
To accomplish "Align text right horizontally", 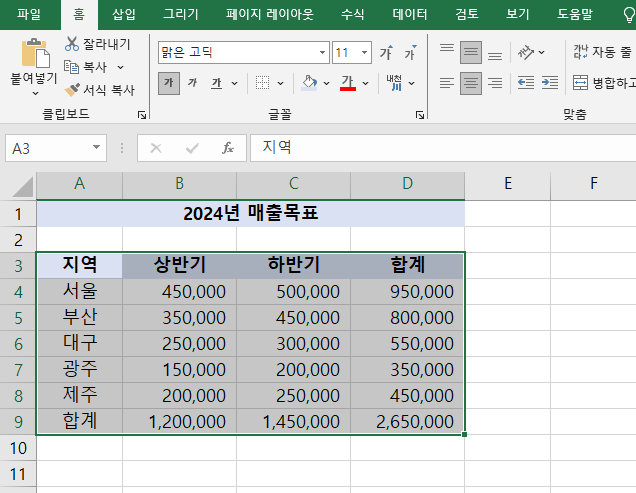I will tap(495, 83).
